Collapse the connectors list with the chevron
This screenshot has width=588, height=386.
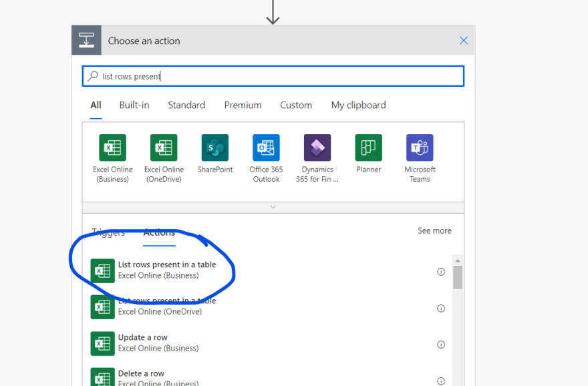point(273,207)
